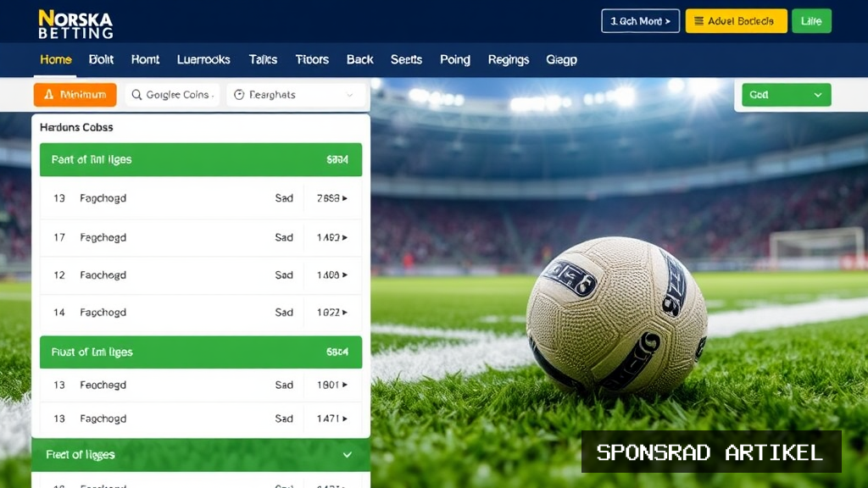Click the green Liife button

click(811, 21)
